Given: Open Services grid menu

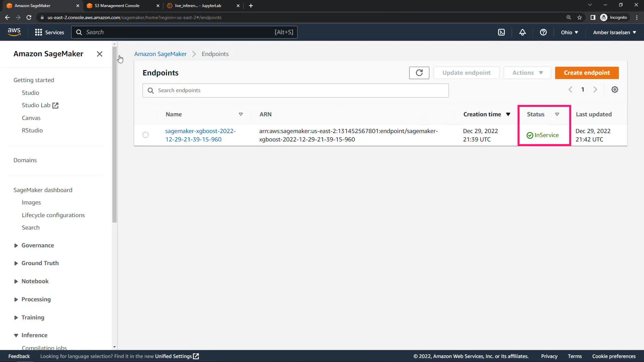Looking at the screenshot, I should [50, 32].
